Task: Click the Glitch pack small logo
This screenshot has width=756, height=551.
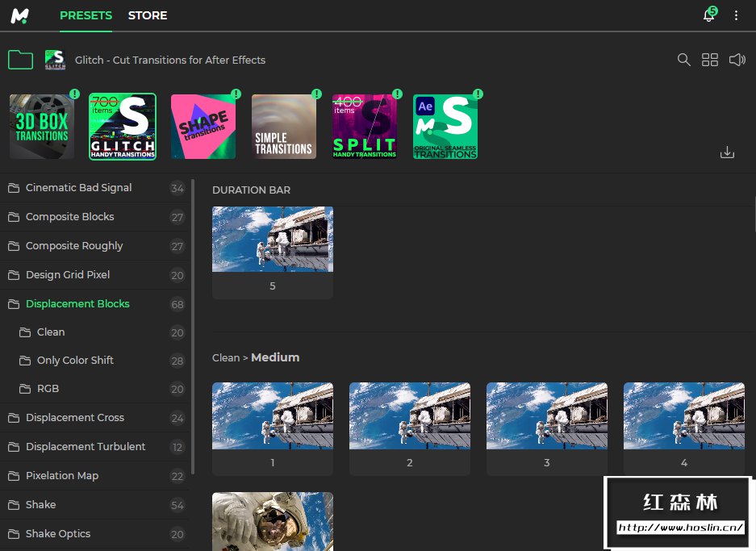Action: point(55,60)
